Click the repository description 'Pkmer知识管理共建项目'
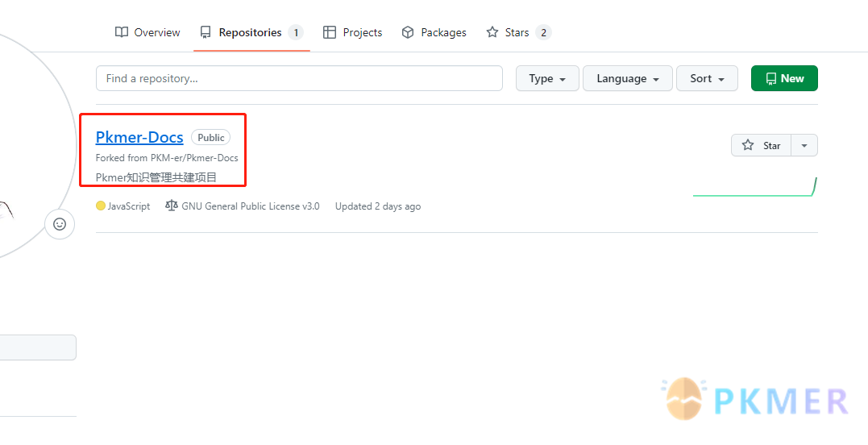This screenshot has height=445, width=868. (156, 177)
